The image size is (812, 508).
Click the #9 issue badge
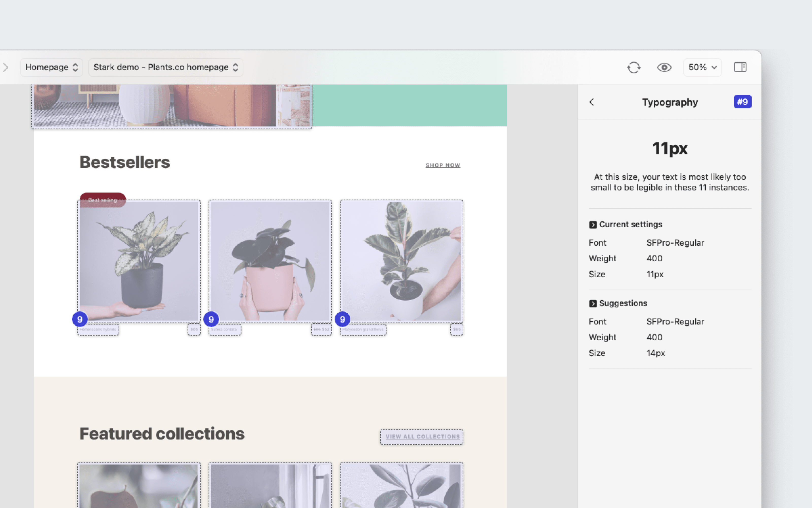pos(742,102)
